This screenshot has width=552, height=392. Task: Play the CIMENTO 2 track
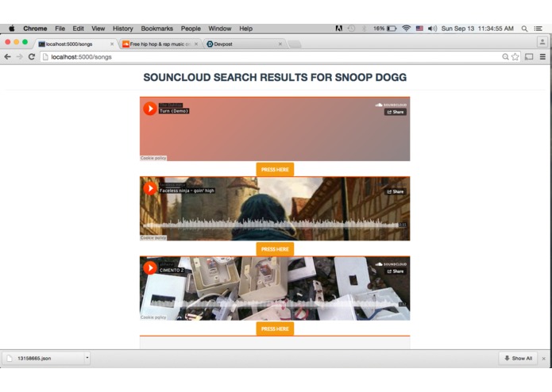pyautogui.click(x=150, y=268)
